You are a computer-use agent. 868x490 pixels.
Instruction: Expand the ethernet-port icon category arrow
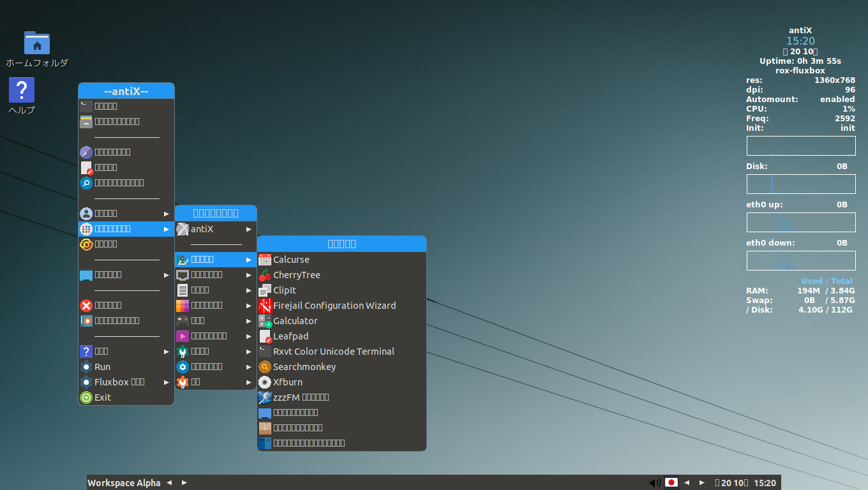249,275
